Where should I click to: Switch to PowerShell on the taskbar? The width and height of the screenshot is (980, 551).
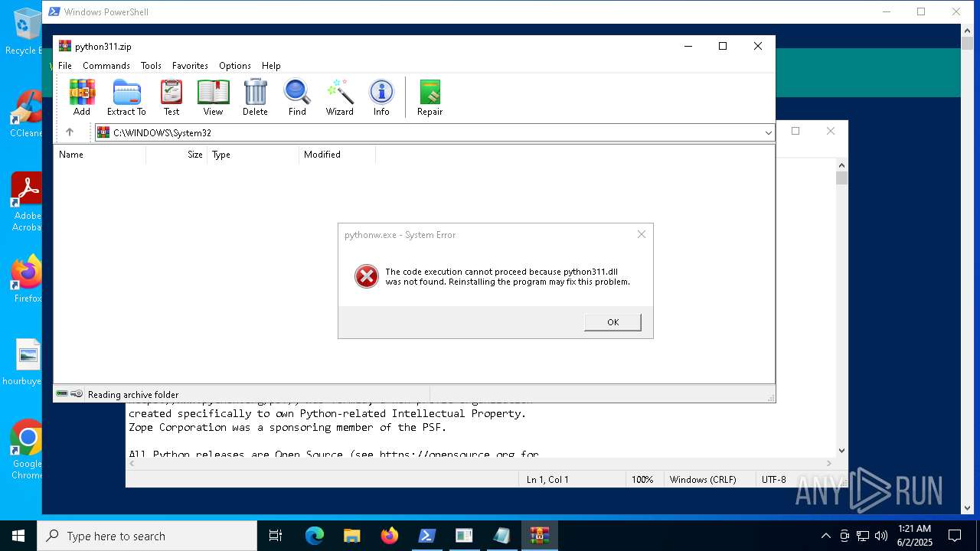click(x=426, y=536)
